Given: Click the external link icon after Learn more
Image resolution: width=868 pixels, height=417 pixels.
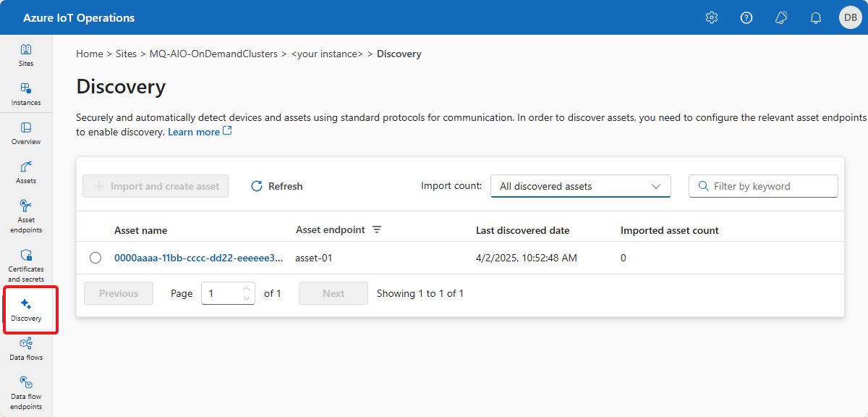Looking at the screenshot, I should coord(227,131).
